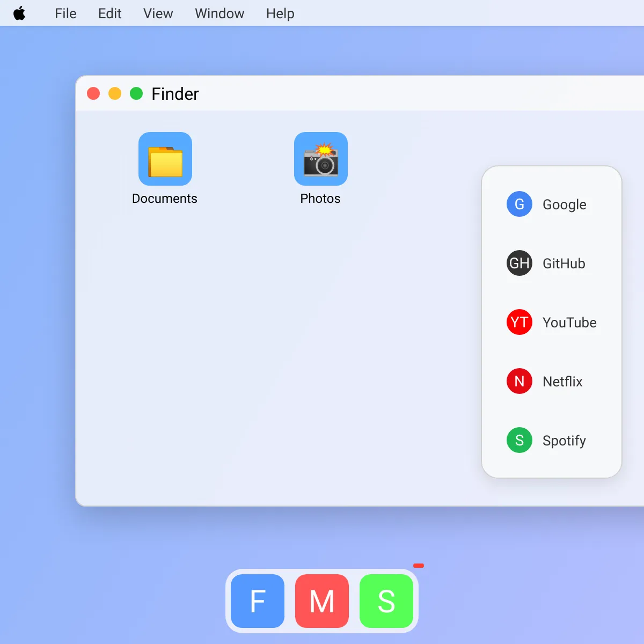Viewport: 644px width, 644px height.
Task: Click the red YT YouTube icon
Action: (x=519, y=322)
